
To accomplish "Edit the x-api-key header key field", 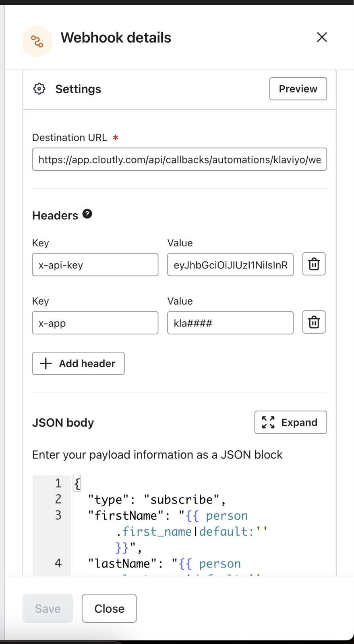I will pos(95,265).
